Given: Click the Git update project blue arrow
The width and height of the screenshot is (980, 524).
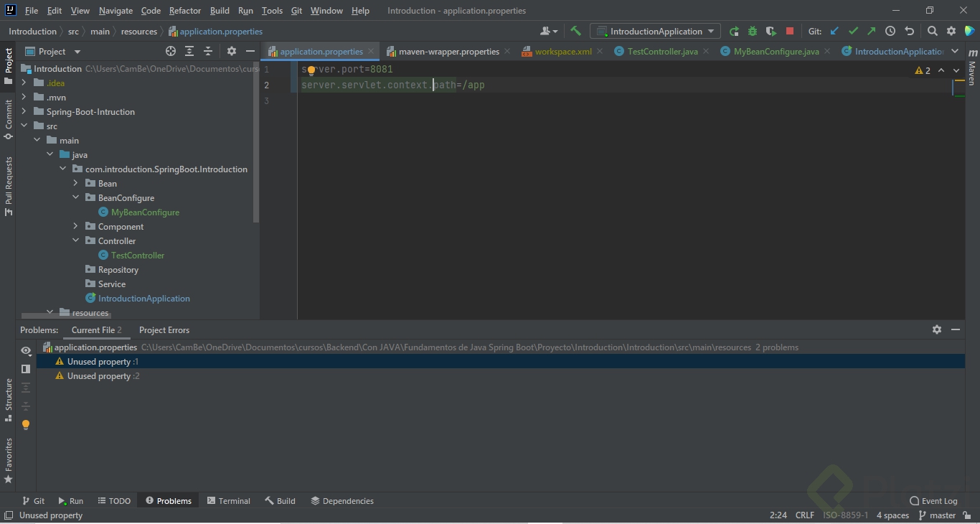Looking at the screenshot, I should [834, 31].
